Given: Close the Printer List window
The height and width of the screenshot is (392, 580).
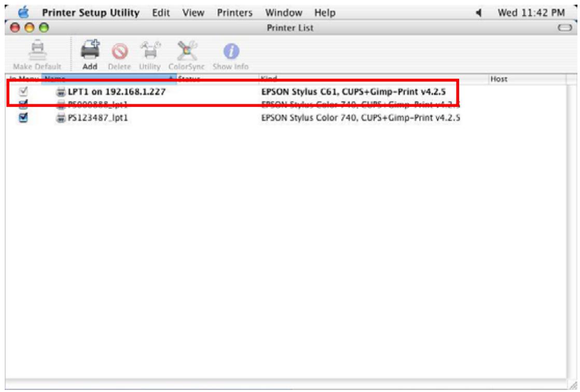Looking at the screenshot, I should tap(15, 27).
